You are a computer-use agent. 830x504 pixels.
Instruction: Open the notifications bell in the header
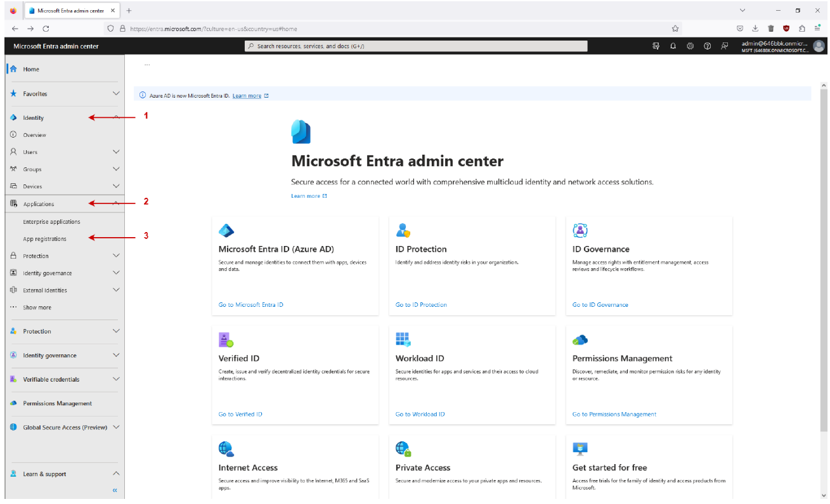(x=673, y=46)
